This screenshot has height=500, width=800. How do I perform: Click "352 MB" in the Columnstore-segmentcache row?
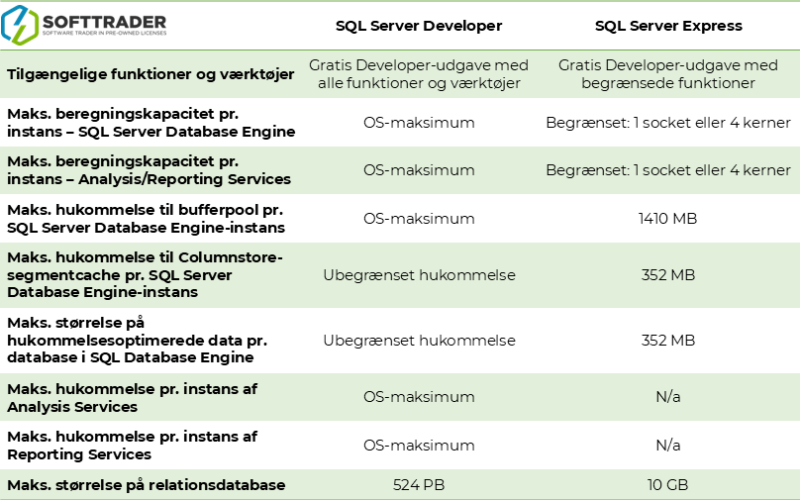[x=668, y=275]
